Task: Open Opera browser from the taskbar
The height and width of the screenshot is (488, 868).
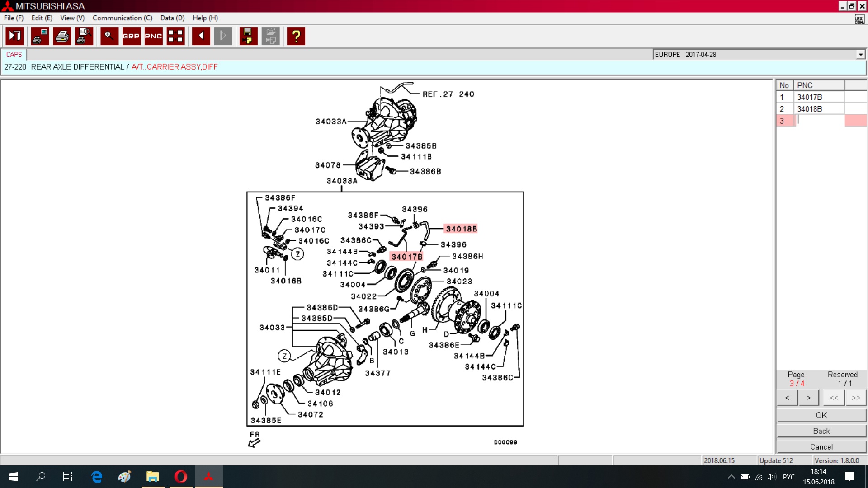Action: coord(181,477)
